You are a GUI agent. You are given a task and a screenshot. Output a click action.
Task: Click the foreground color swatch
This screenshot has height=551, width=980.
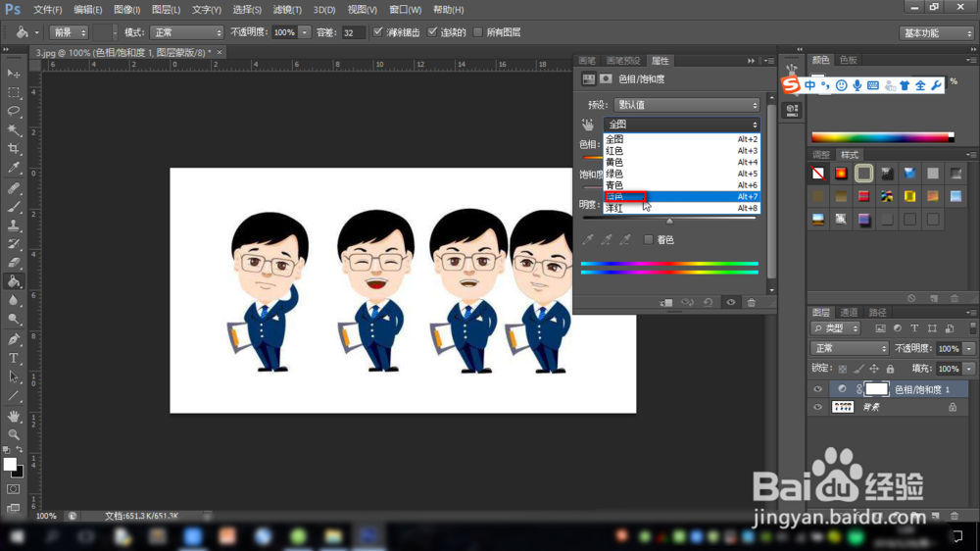click(10, 464)
